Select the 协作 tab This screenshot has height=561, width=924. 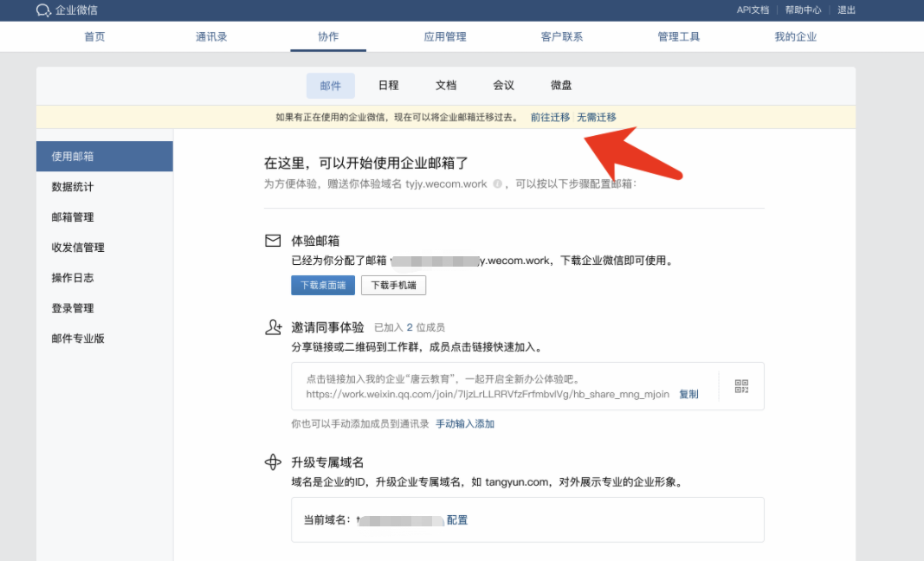click(x=328, y=36)
